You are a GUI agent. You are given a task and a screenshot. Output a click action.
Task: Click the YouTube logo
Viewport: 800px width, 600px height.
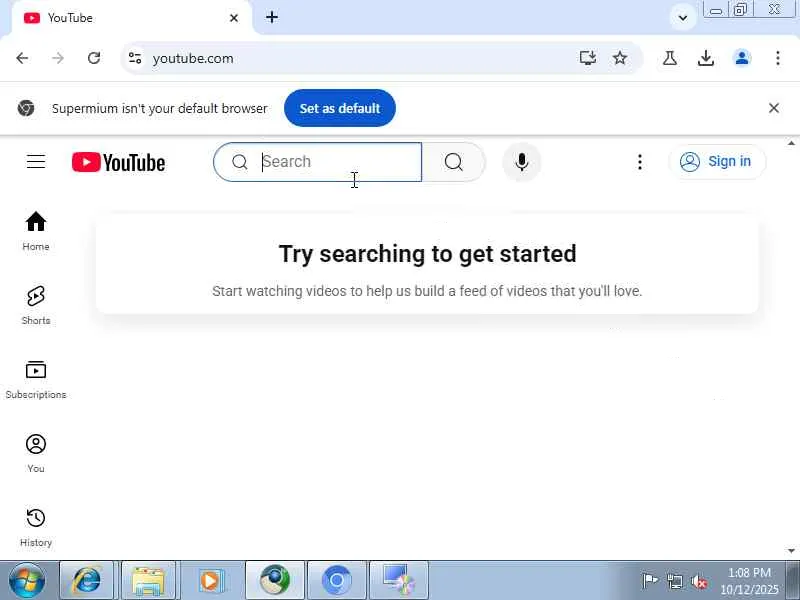pyautogui.click(x=118, y=162)
